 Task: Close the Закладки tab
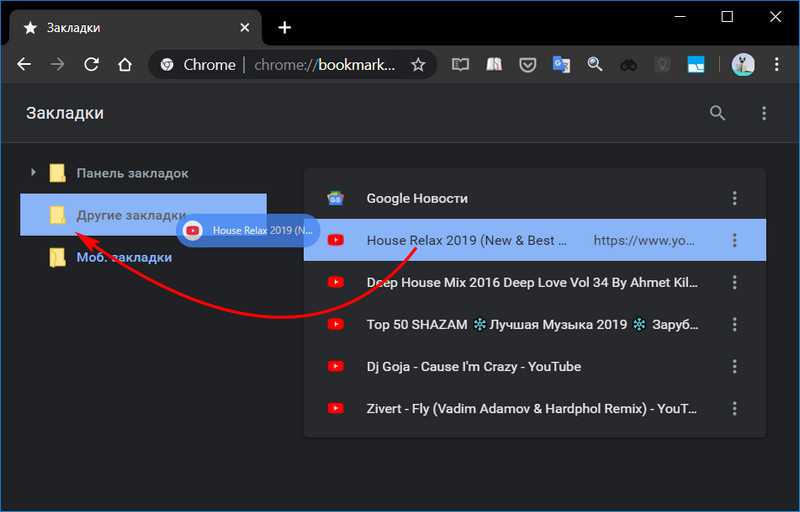pyautogui.click(x=245, y=28)
